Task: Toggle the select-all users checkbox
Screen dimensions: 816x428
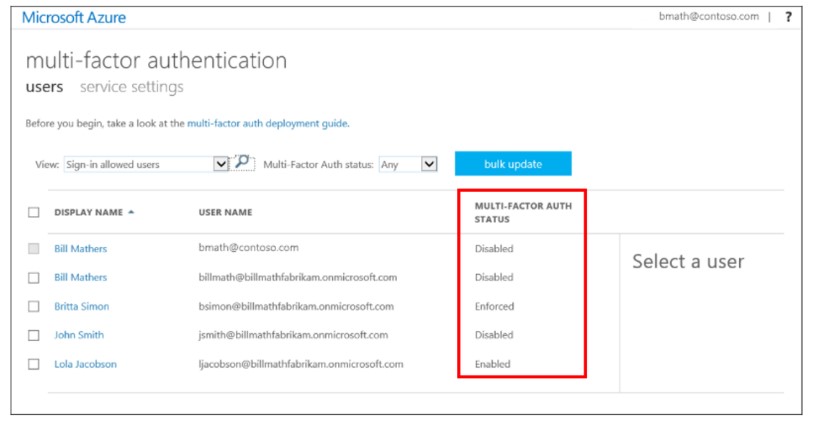Action: click(x=34, y=212)
